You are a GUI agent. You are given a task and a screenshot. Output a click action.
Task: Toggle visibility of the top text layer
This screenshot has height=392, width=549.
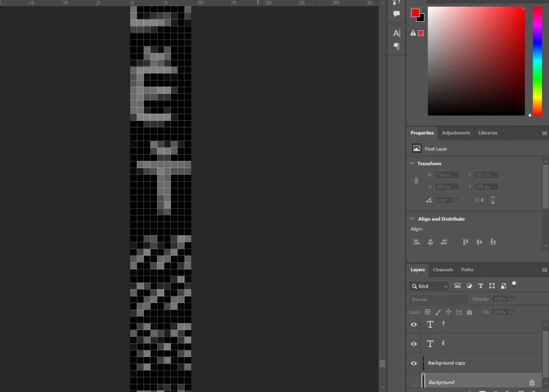(x=413, y=324)
